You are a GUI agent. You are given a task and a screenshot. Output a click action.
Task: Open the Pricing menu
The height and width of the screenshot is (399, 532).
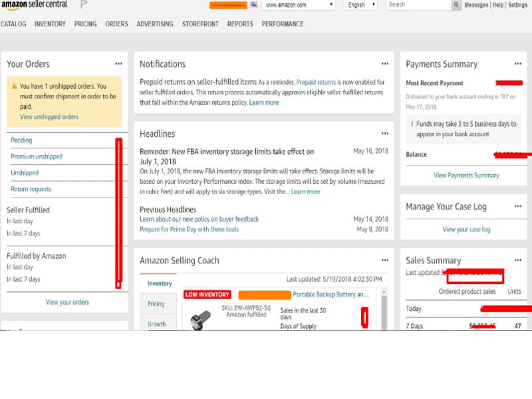tap(86, 24)
